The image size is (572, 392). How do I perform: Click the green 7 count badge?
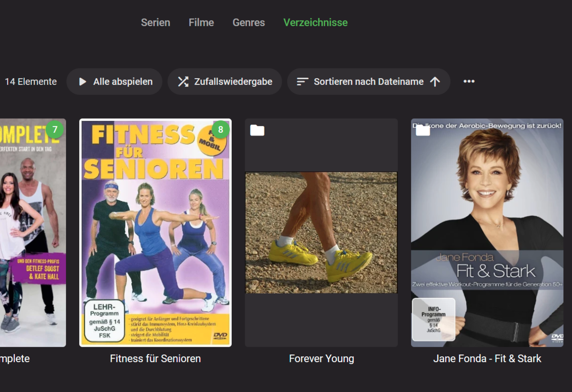point(55,130)
